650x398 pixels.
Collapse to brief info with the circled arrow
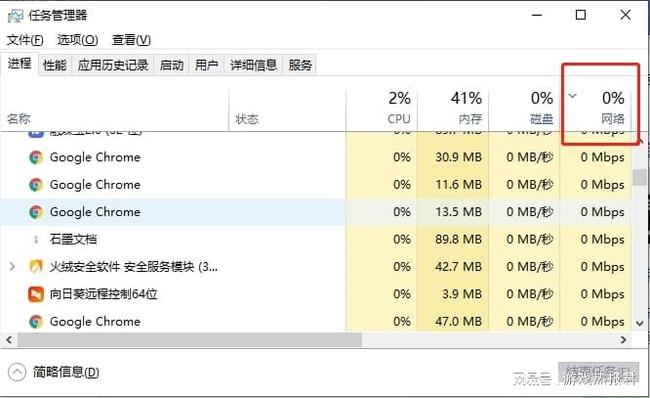tap(17, 372)
